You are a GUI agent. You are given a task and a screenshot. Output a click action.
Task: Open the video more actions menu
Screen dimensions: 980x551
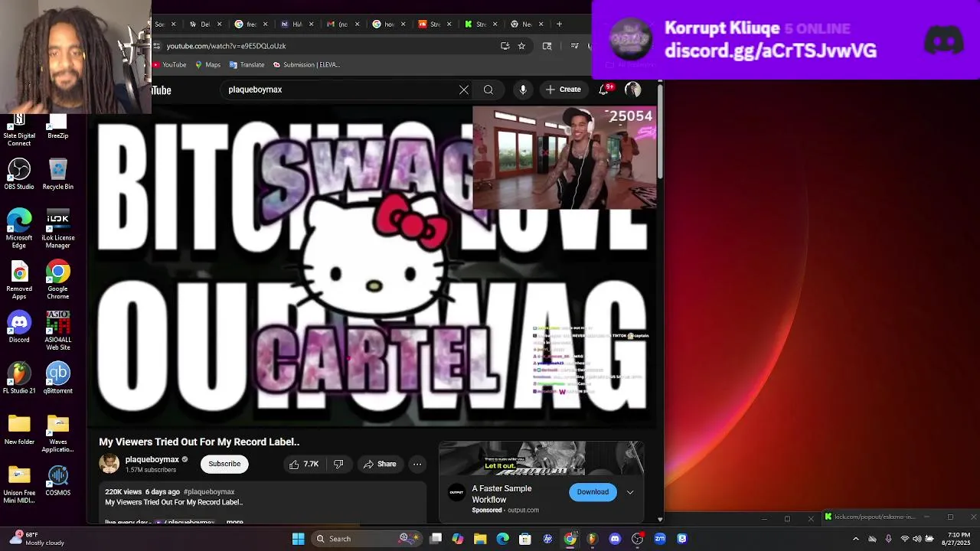[x=417, y=464]
